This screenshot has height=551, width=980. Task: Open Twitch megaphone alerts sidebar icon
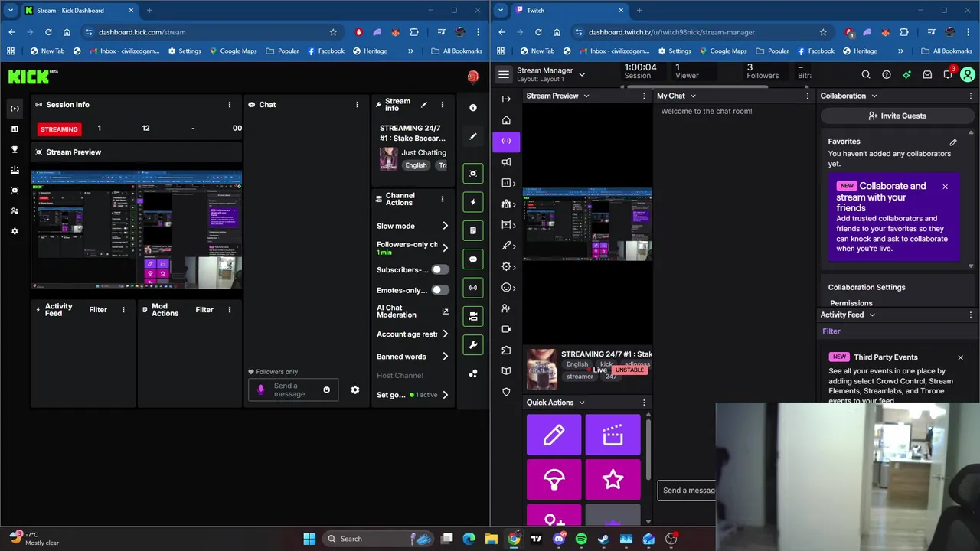tap(506, 161)
